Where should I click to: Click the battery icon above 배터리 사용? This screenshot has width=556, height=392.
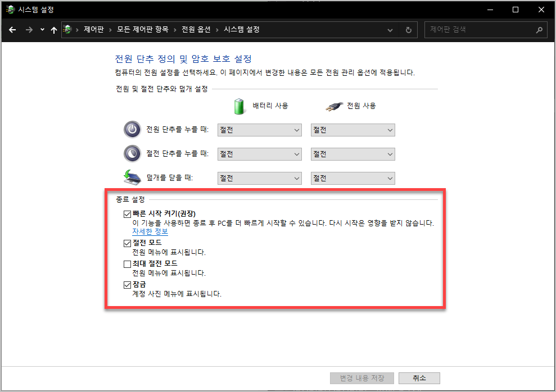[x=239, y=106]
